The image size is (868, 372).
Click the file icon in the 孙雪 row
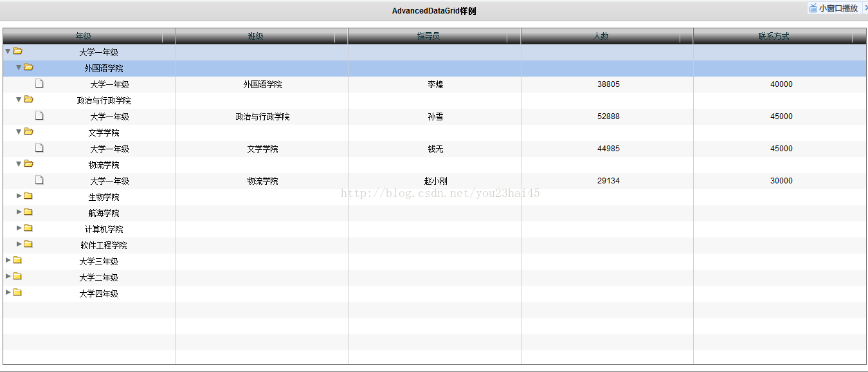(39, 115)
